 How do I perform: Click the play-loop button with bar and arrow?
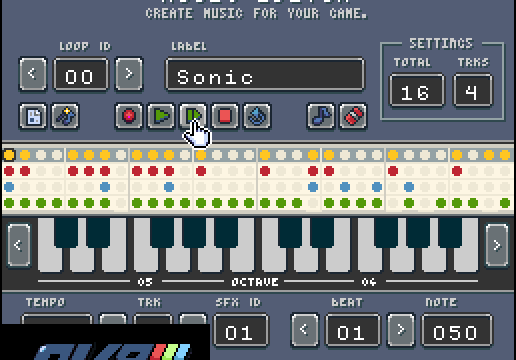193,116
